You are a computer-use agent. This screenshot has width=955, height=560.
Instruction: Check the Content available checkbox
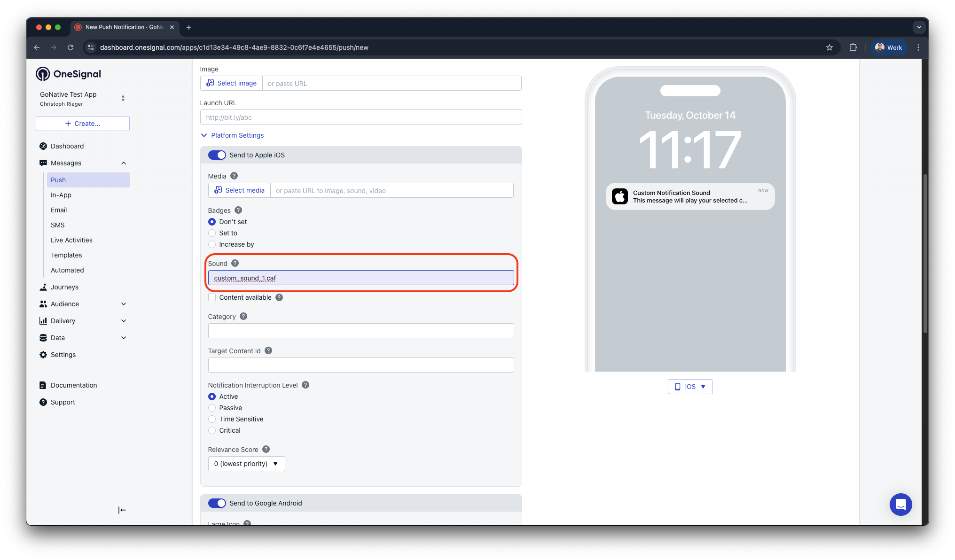[x=212, y=297]
